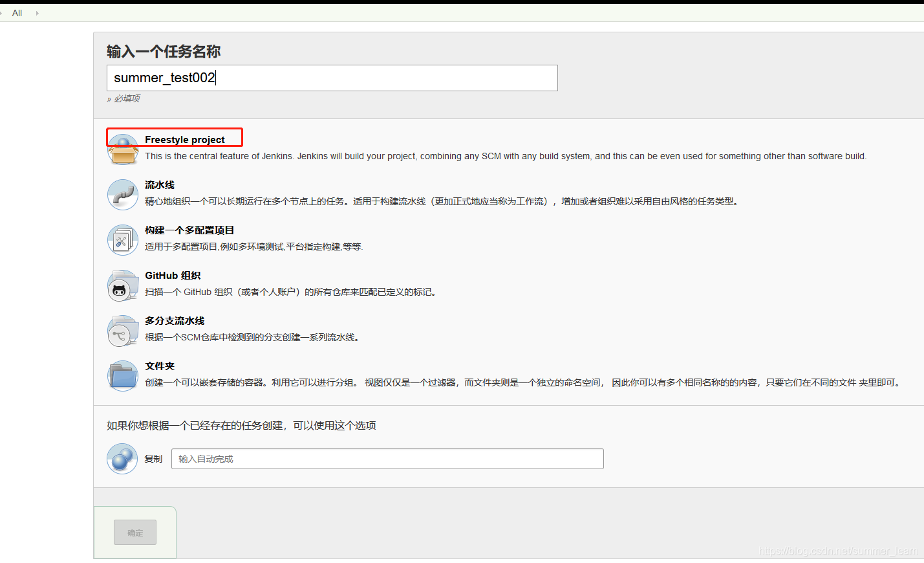Viewport: 924px width, 563px height.
Task: Choose the 流水线 item title
Action: (x=160, y=185)
